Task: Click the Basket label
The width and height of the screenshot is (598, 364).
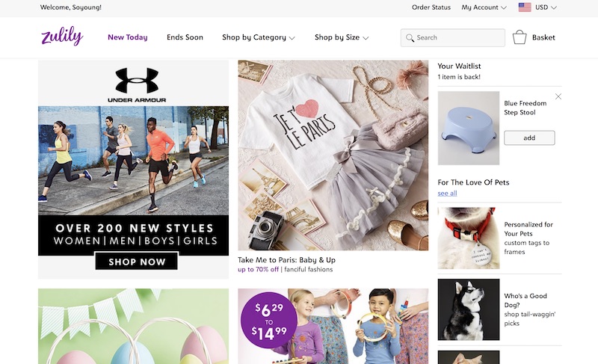Action: pos(543,37)
